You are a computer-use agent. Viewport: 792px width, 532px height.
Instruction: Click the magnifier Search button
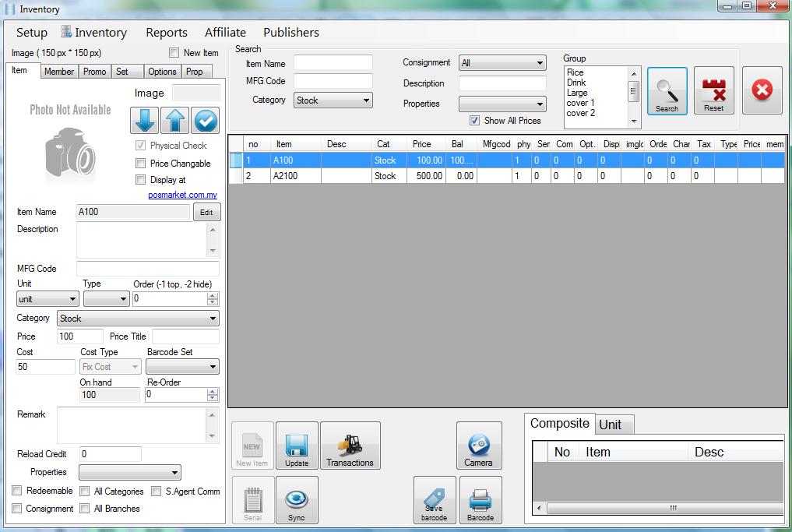pyautogui.click(x=667, y=92)
